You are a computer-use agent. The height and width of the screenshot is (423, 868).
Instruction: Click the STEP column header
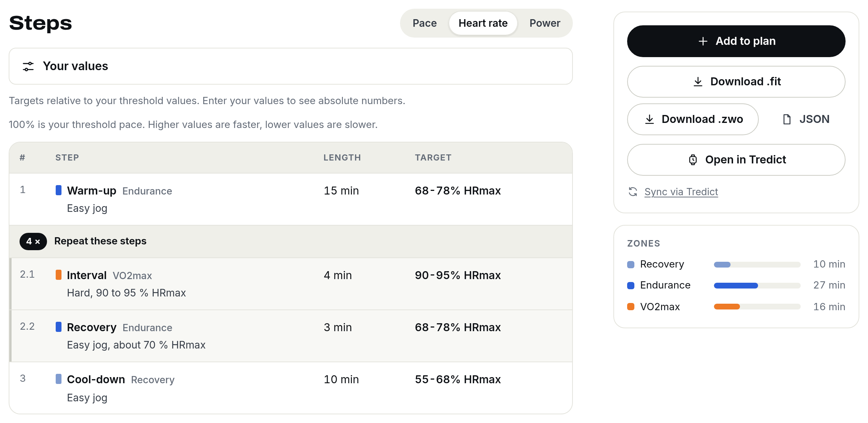(x=67, y=158)
